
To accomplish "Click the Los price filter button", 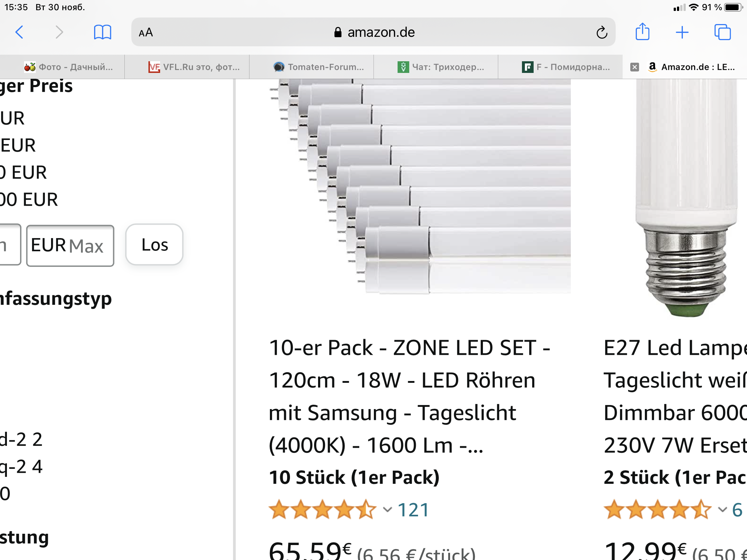I will coord(154,245).
